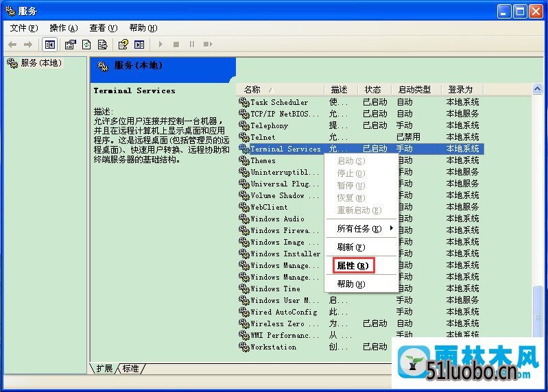Click the Wired AutoConfig service gear icon

(x=244, y=312)
